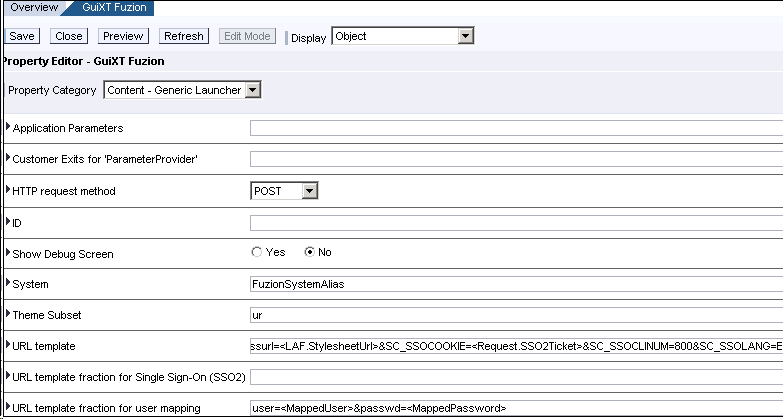Click the Single Sign-On (SSO2) fraction field
This screenshot has height=419, width=783.
[x=516, y=377]
